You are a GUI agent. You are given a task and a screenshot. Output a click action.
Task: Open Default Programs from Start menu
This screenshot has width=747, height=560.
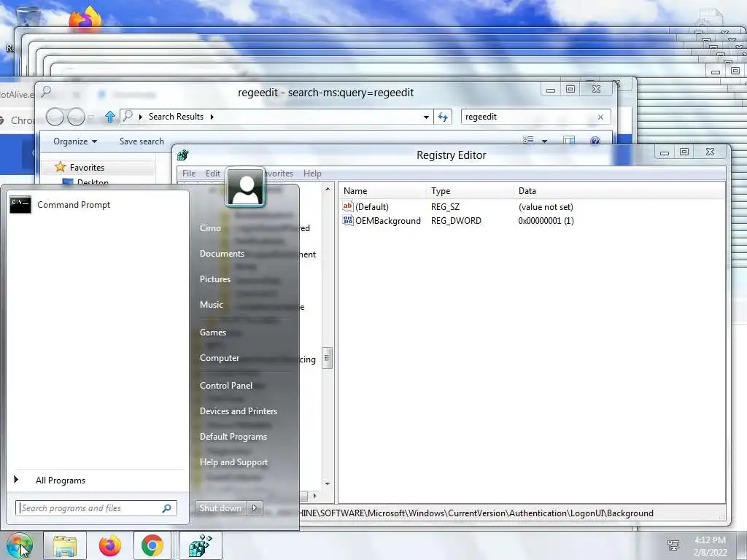233,437
